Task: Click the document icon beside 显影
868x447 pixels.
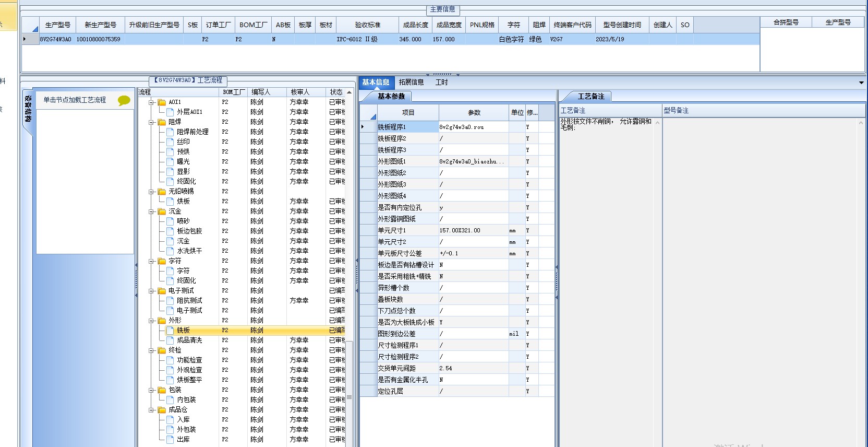Action: (x=170, y=171)
